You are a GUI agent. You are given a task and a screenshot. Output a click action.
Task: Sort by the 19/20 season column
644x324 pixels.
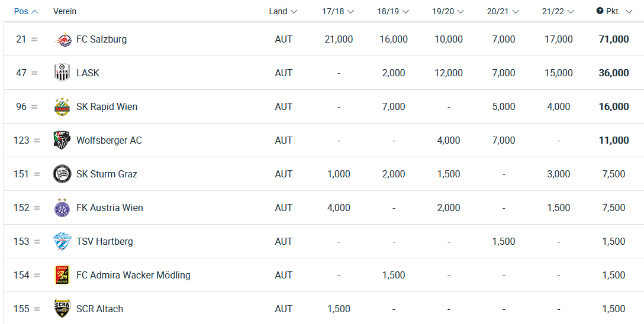coord(447,11)
